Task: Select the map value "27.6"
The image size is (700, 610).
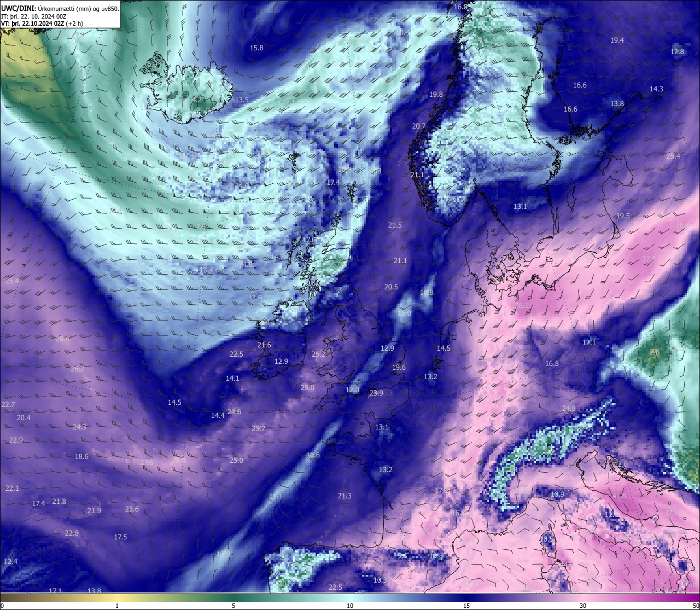Action: (x=147, y=462)
